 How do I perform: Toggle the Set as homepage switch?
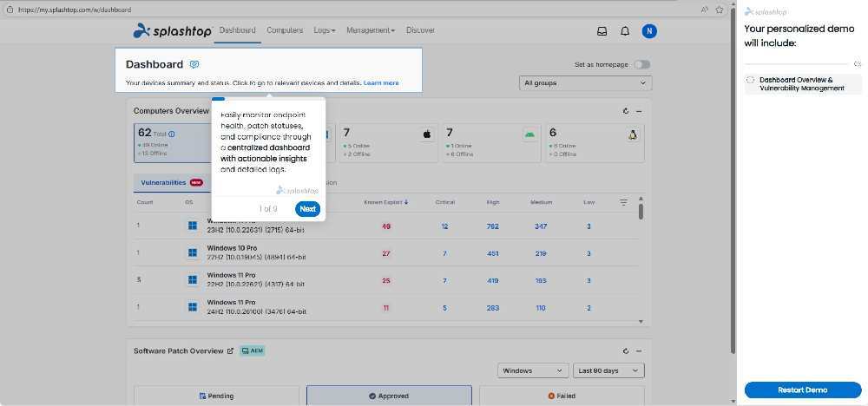641,64
